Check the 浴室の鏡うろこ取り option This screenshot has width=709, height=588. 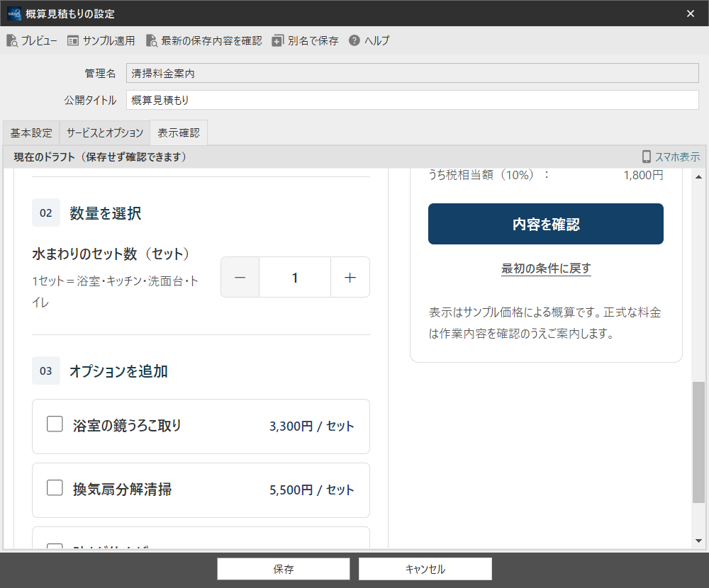pos(55,424)
